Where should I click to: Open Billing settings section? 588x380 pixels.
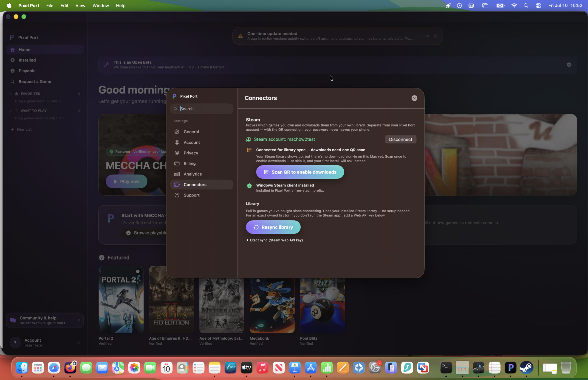[201, 163]
